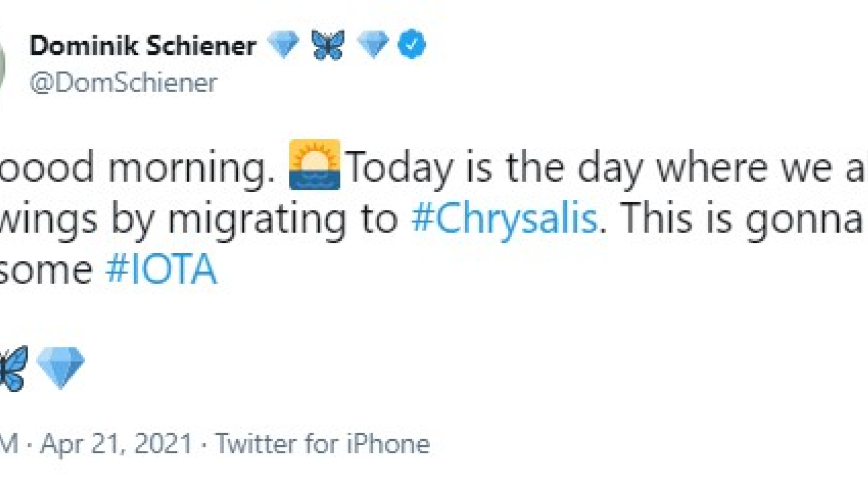Screen dimensions: 868x488
Task: Click the first diamond emoji beside the name
Action: pos(283,44)
